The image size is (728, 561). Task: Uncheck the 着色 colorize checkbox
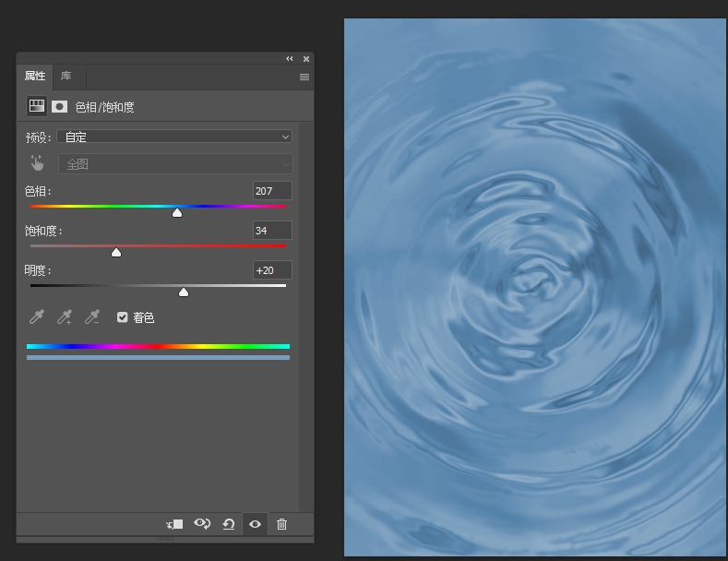122,317
